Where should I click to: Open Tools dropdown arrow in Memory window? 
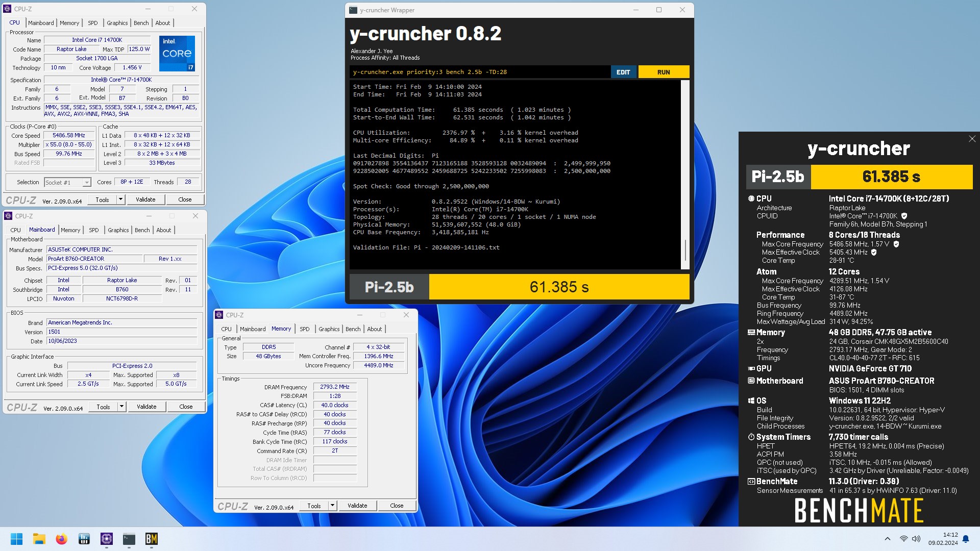pyautogui.click(x=333, y=506)
